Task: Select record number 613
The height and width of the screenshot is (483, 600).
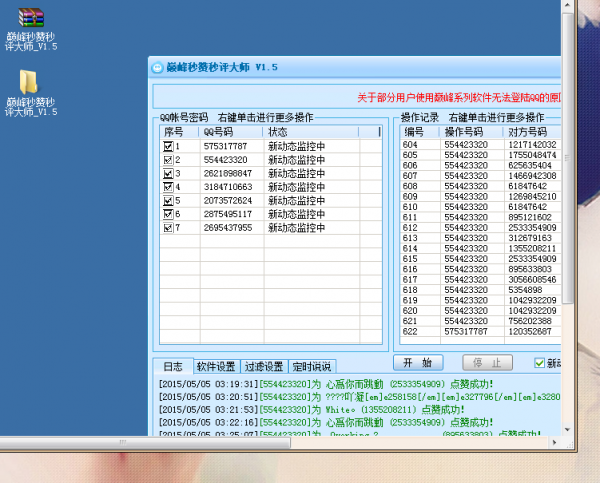Action: 410,238
